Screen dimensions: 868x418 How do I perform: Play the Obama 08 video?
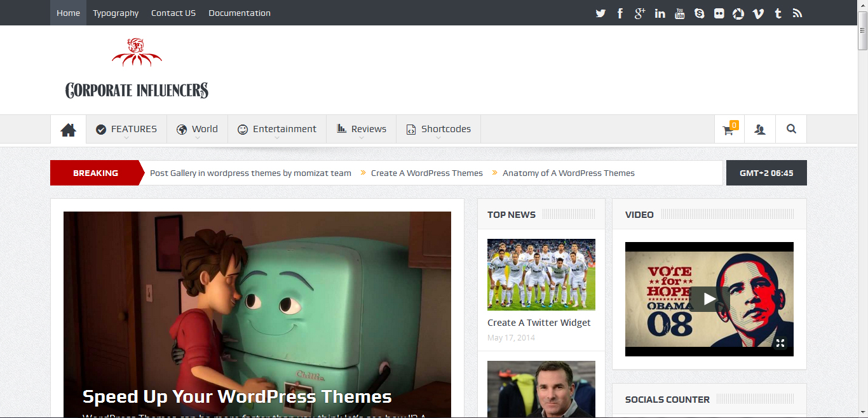[709, 299]
